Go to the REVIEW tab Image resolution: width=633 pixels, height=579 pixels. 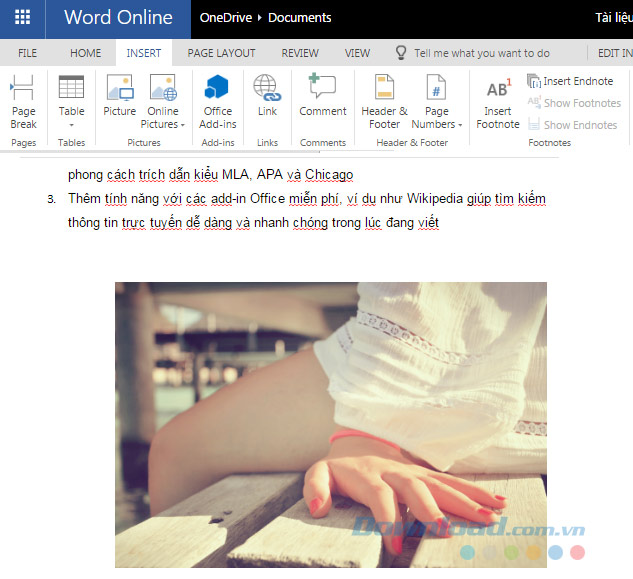pyautogui.click(x=300, y=53)
